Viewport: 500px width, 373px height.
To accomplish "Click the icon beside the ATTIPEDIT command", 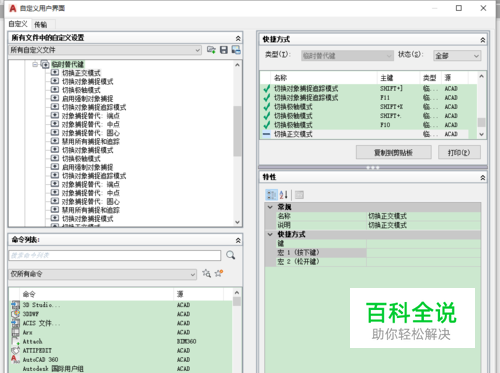I will click(15, 350).
